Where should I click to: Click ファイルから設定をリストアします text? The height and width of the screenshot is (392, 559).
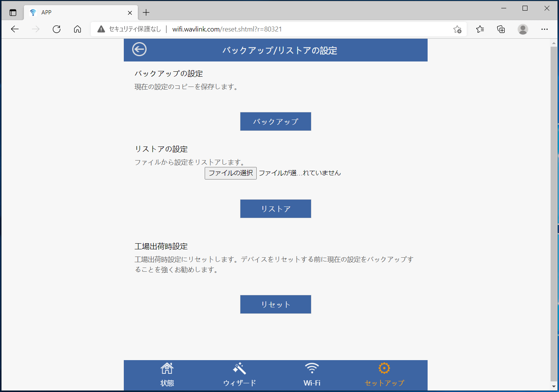[190, 162]
